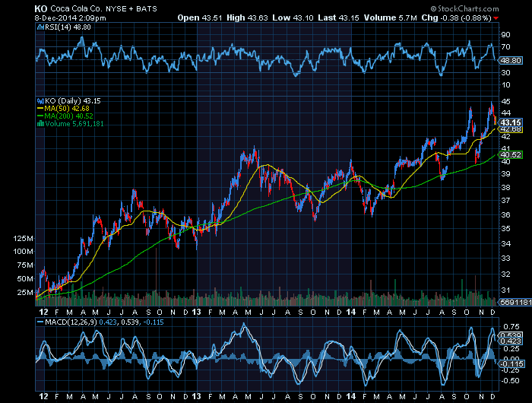Click the 70 overbought level on RSI axis

pyautogui.click(x=505, y=47)
